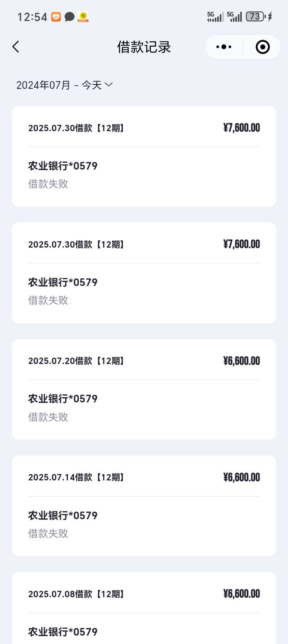The width and height of the screenshot is (288, 644).
Task: Close mini program via target circle icon
Action: pyautogui.click(x=262, y=47)
